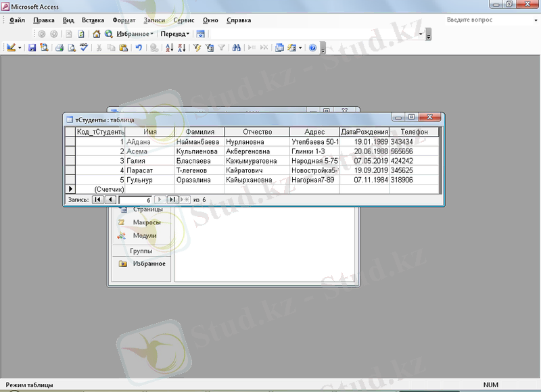Click the Filter by Selection icon

click(x=197, y=48)
